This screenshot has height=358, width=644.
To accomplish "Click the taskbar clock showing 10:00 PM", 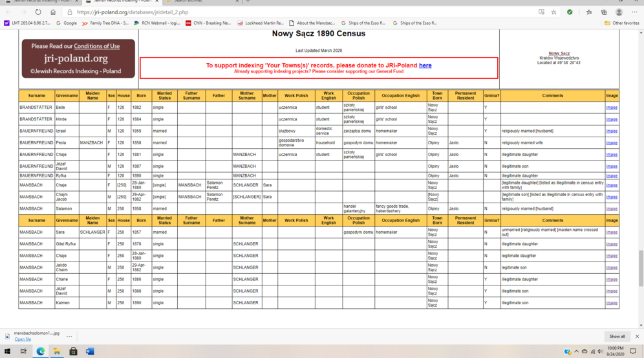I will [616, 351].
